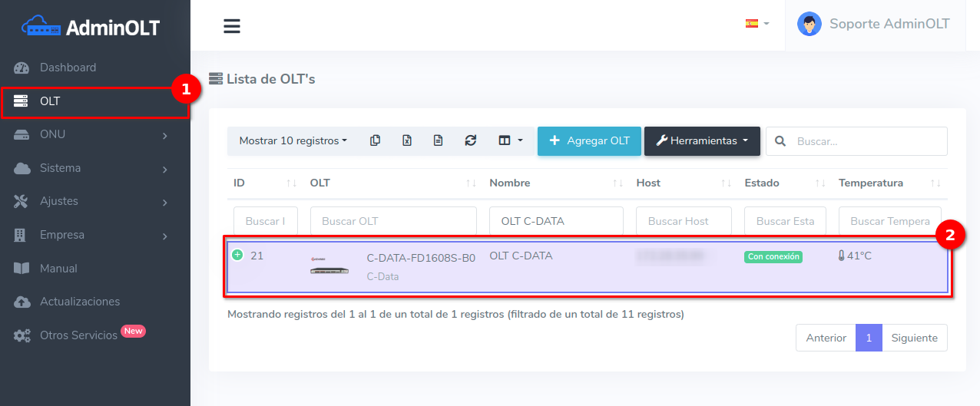Screen dimensions: 980x406
Task: Expand the ONU sidebar menu
Action: pyautogui.click(x=95, y=135)
